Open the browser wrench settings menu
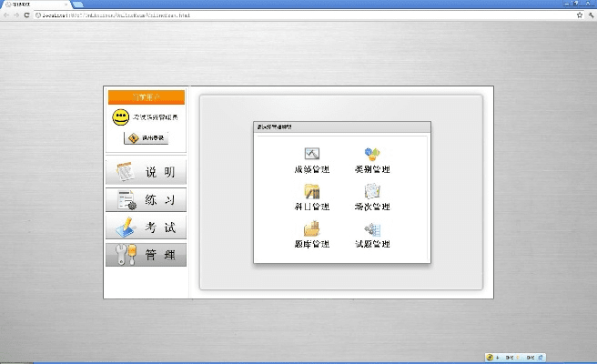Screen dimensions: 597x364 (x=590, y=15)
